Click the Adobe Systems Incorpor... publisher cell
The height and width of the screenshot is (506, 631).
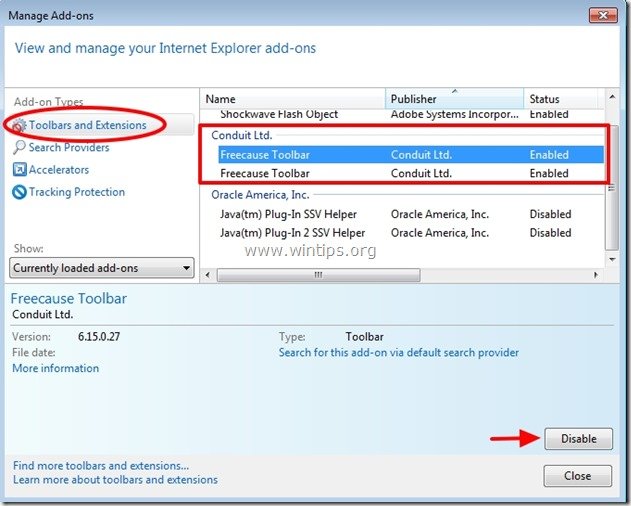click(454, 114)
